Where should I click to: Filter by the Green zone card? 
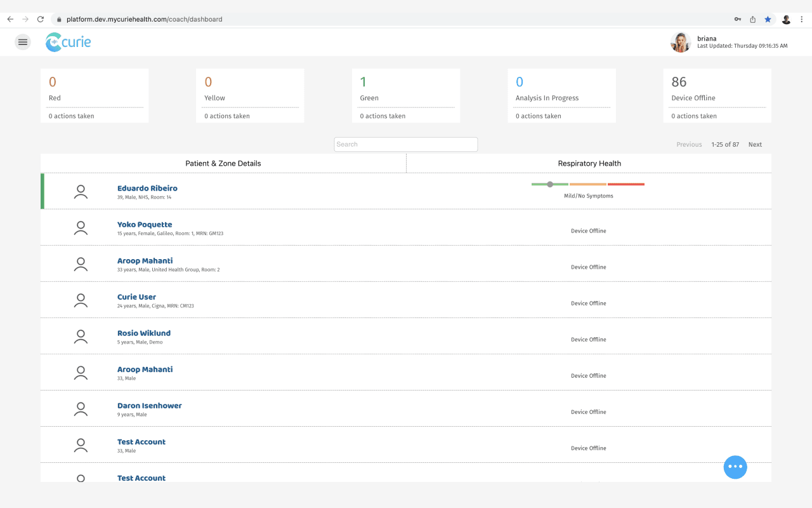(406, 96)
